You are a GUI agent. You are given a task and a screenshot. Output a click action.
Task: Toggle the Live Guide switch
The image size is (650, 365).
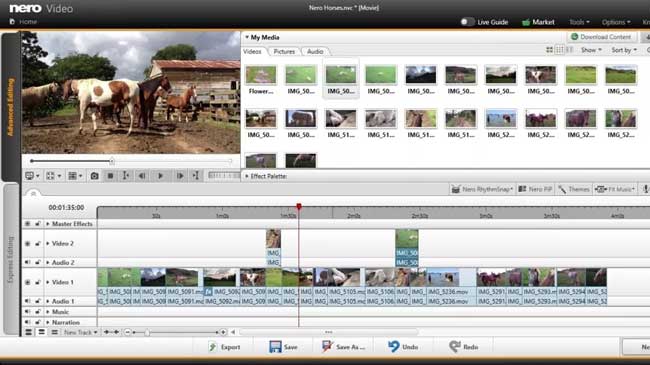point(467,22)
